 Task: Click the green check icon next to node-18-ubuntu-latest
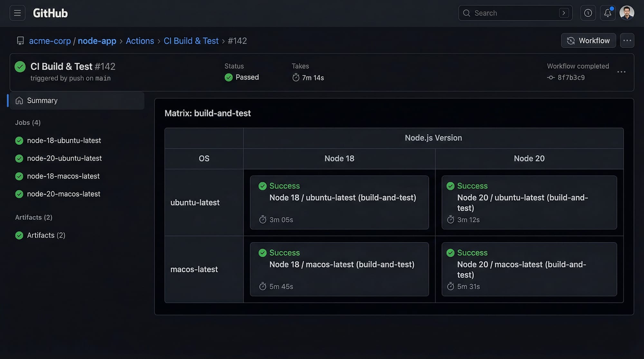(19, 141)
